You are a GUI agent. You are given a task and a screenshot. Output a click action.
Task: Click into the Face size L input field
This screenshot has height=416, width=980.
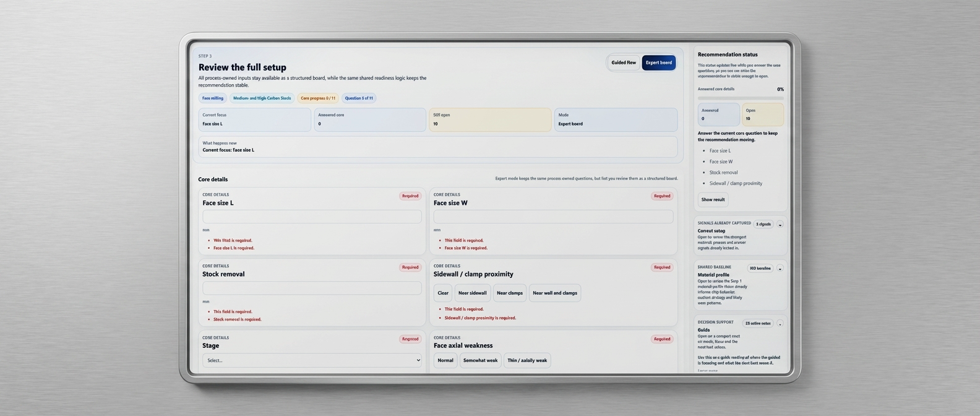tap(312, 216)
